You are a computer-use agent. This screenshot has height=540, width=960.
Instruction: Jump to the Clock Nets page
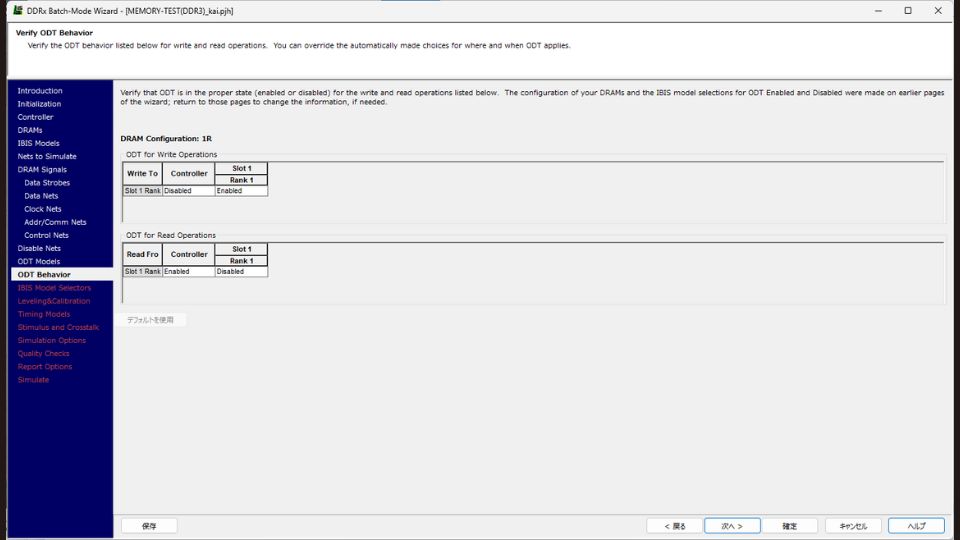pos(45,209)
